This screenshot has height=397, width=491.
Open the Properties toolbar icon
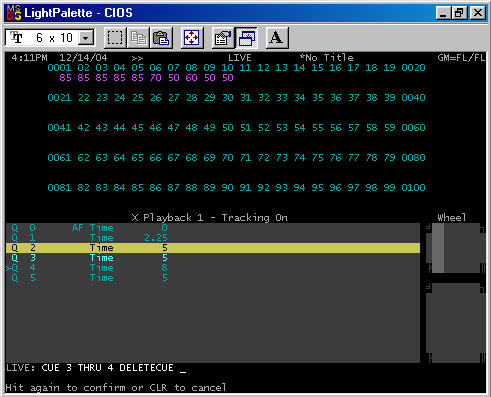pyautogui.click(x=223, y=38)
